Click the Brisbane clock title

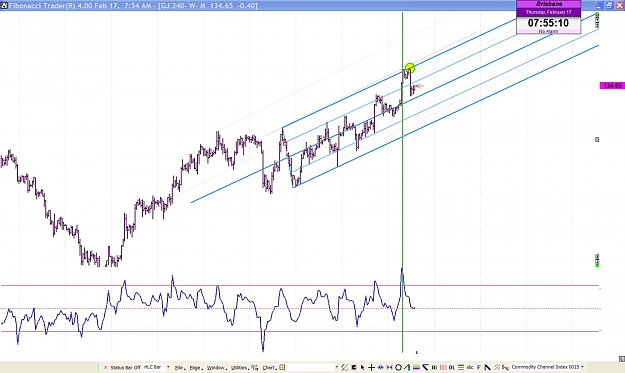pos(549,4)
